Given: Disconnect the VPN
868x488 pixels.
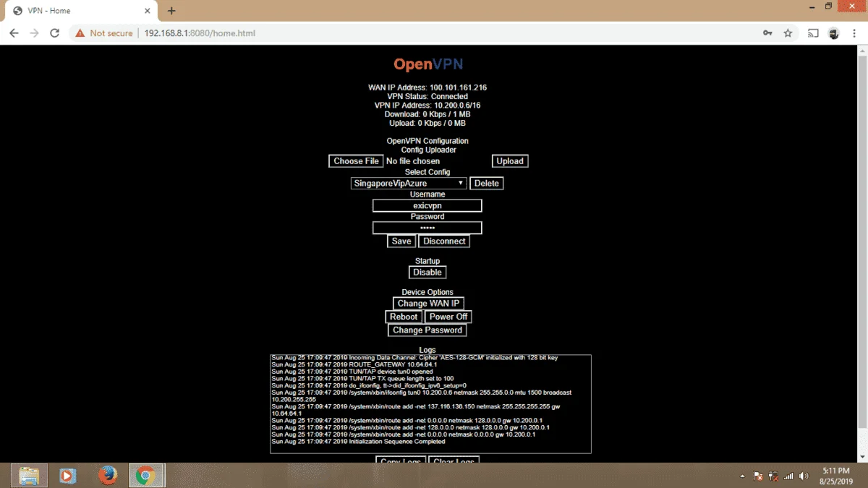Looking at the screenshot, I should click(444, 241).
